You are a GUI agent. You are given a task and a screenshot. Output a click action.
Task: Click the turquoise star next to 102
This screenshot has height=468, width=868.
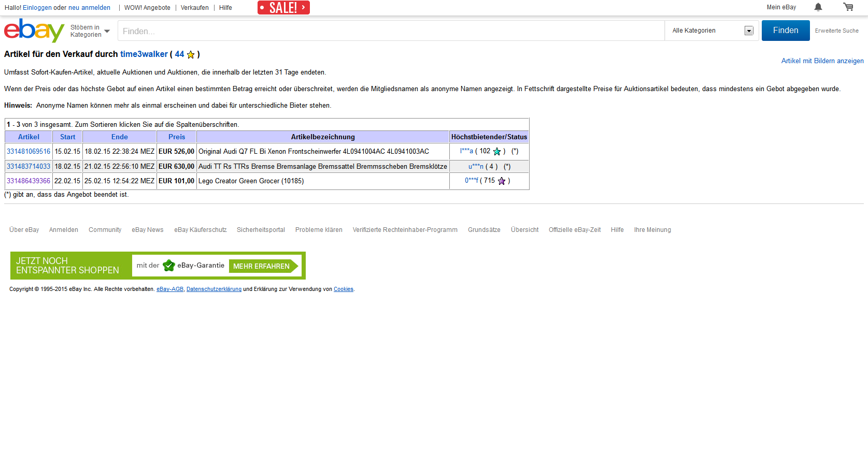[497, 152]
